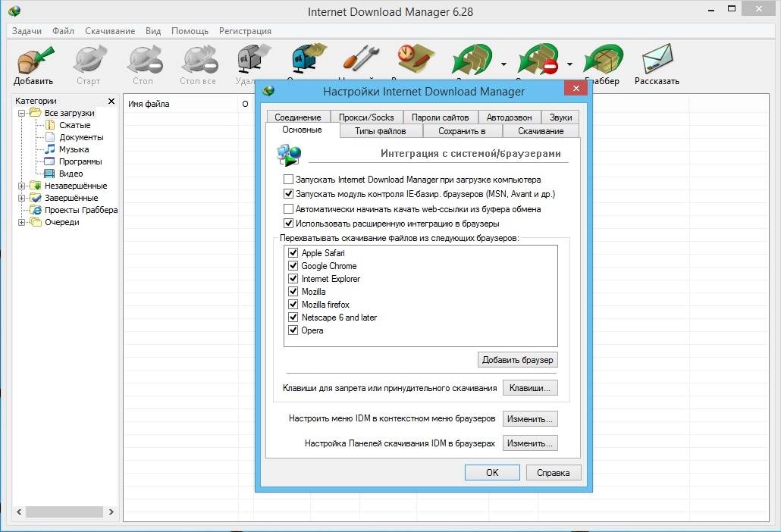Click IDM logo icon in main title bar

(14, 11)
